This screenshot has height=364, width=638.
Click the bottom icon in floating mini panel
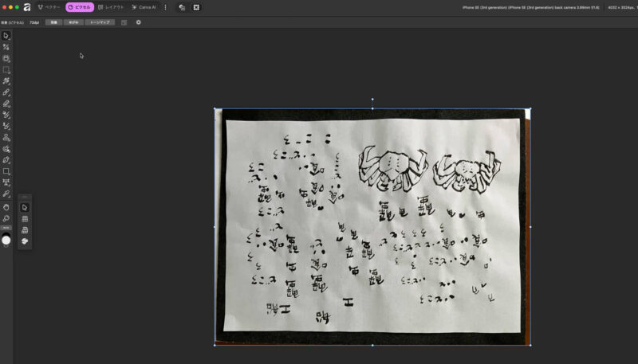click(x=25, y=241)
